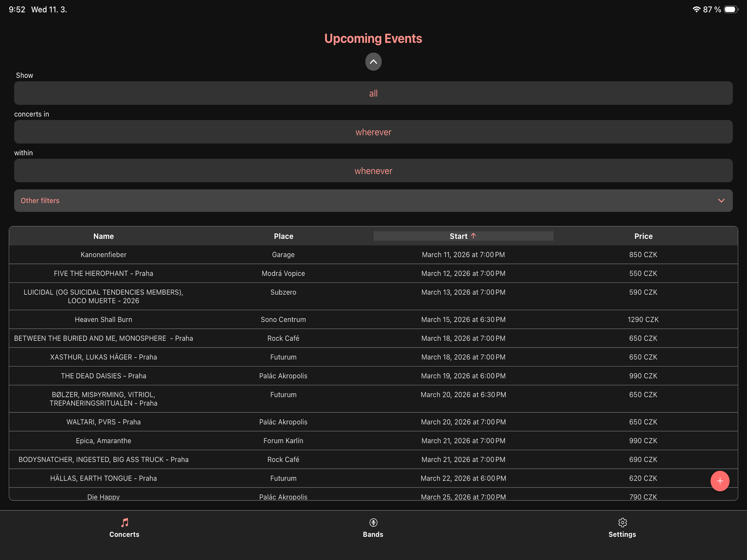Click the Wi-Fi status icon
The width and height of the screenshot is (747, 560).
click(x=696, y=10)
